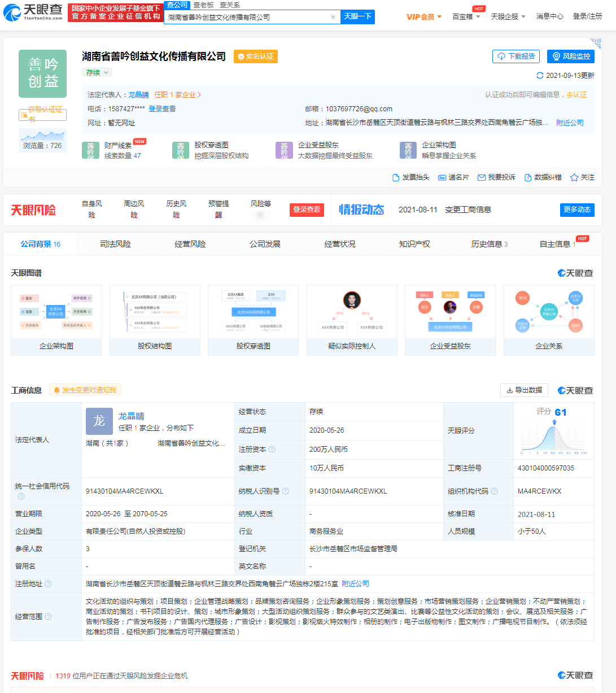This screenshot has height=693, width=616.
Task: Switch to the 经营风险 tab
Action: (x=190, y=244)
